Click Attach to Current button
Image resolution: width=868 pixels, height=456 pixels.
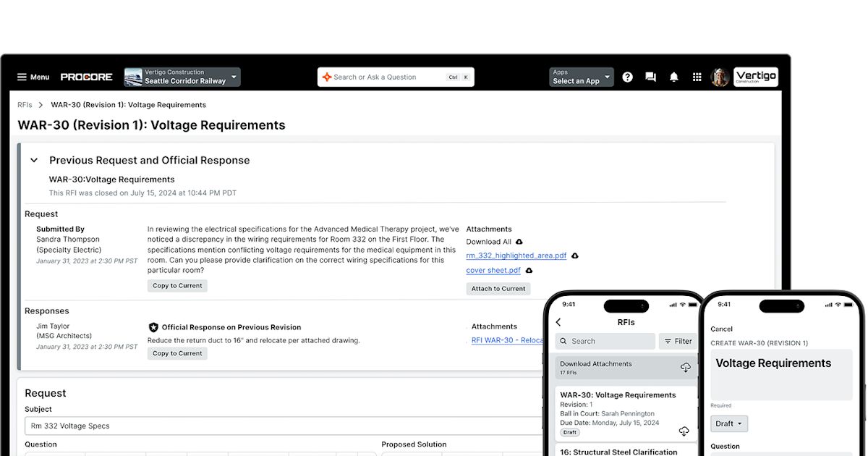[498, 288]
